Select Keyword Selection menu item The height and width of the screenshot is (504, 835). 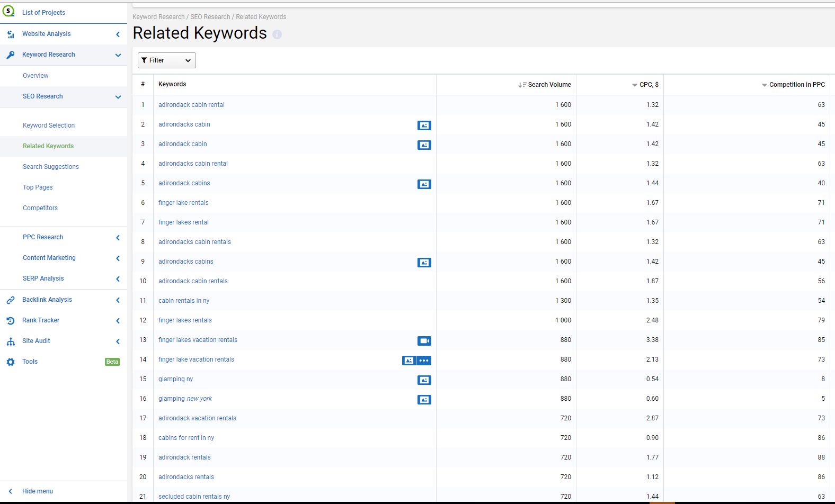tap(49, 125)
